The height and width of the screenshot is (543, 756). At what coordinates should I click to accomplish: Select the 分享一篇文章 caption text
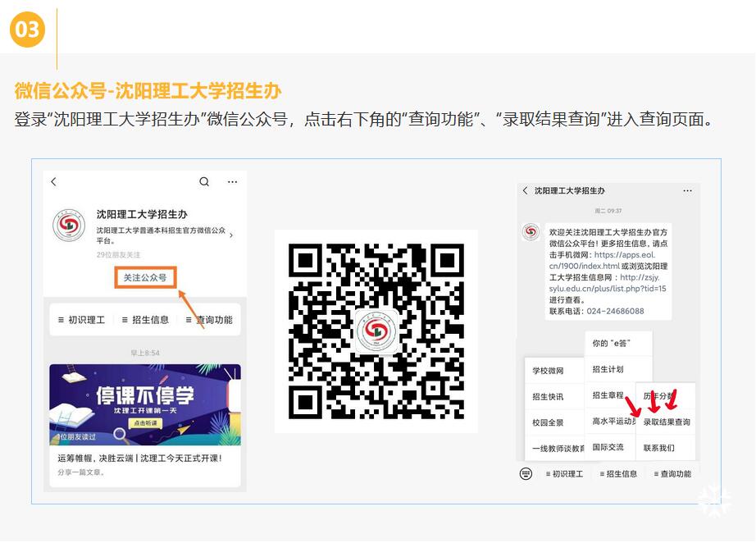point(81,472)
